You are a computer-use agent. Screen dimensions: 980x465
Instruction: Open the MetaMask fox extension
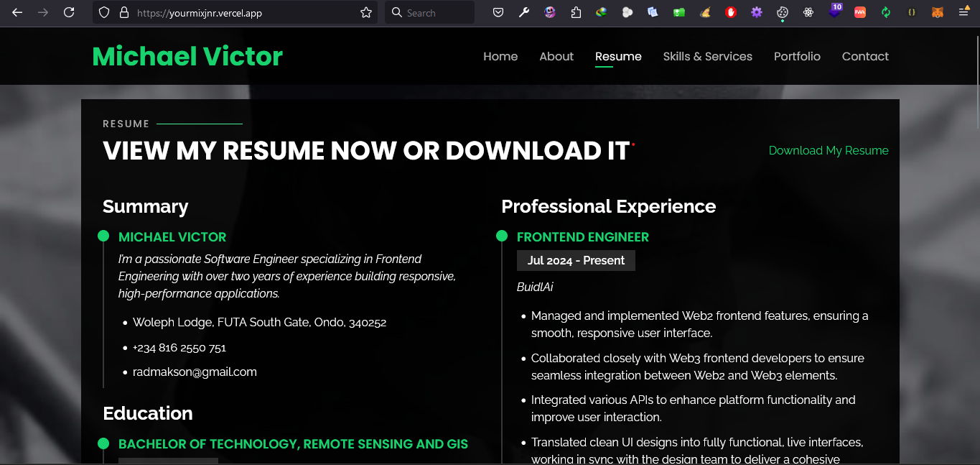[x=937, y=12]
